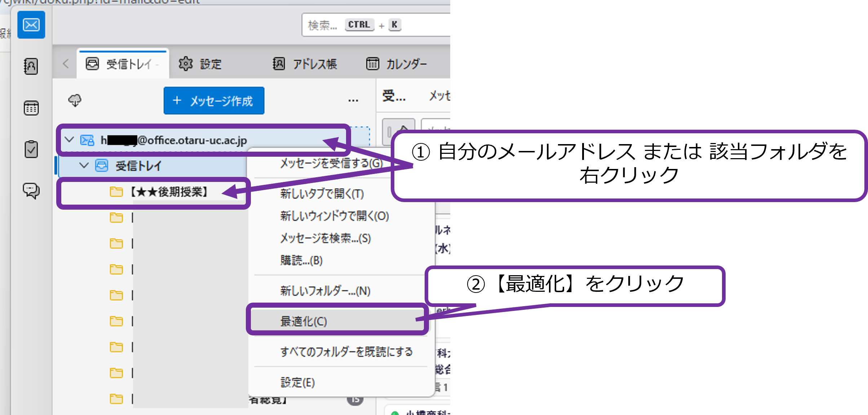Click the get messages cloud icon
The height and width of the screenshot is (415, 868).
point(75,101)
